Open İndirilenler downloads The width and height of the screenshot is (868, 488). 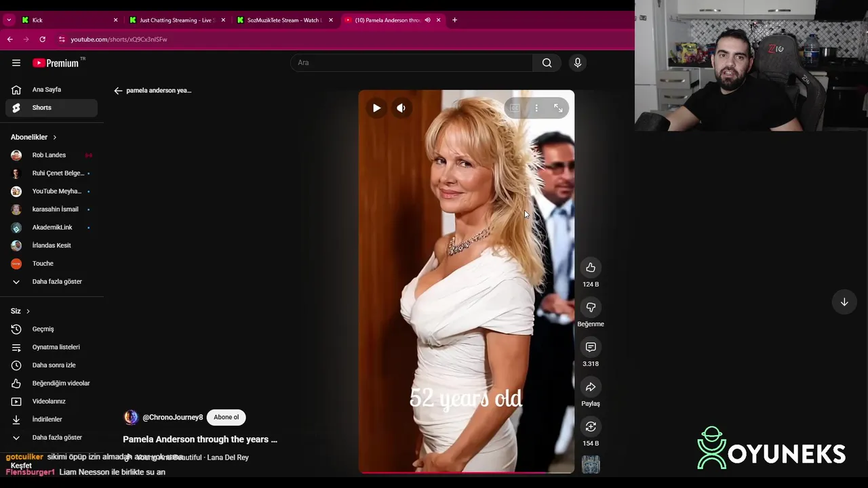pyautogui.click(x=52, y=420)
